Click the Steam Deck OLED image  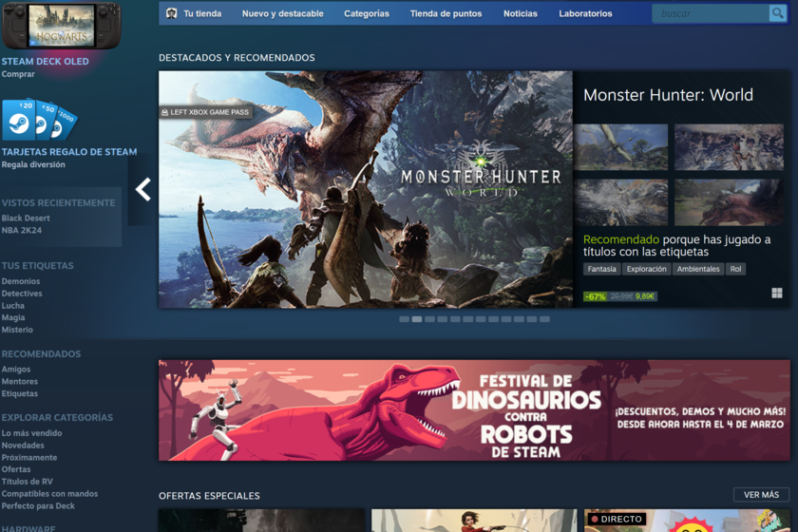click(x=61, y=26)
